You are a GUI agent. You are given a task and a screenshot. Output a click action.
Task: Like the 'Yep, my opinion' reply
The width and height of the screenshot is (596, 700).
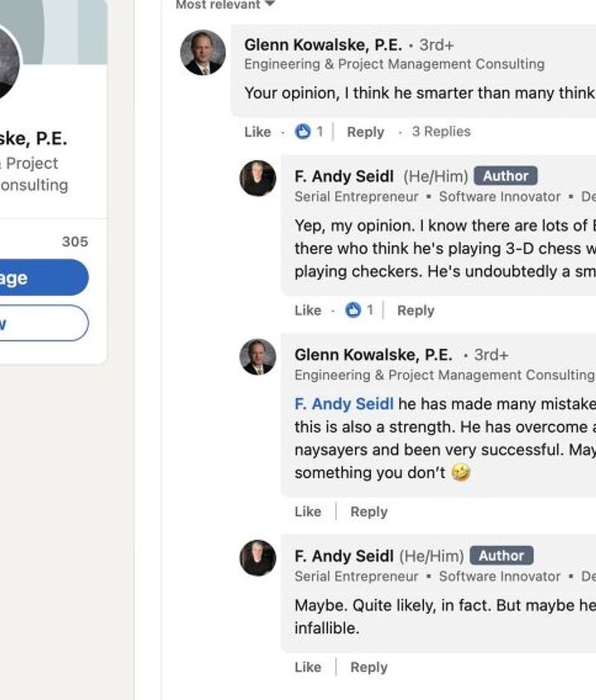[x=308, y=311]
